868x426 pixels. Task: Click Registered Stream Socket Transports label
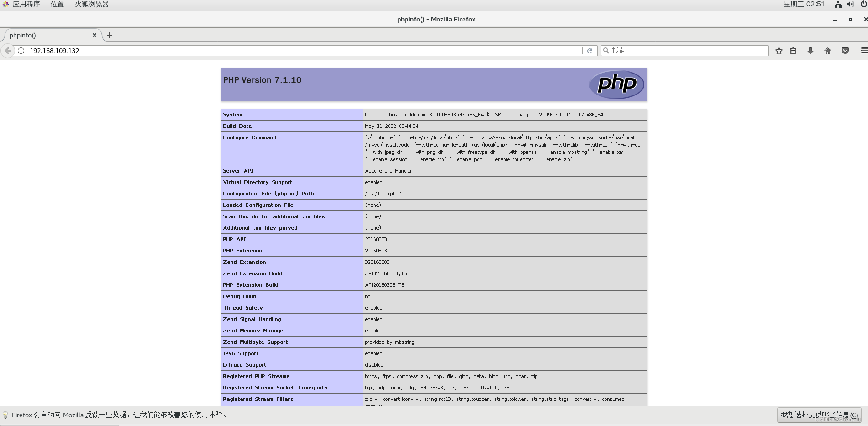click(x=275, y=388)
